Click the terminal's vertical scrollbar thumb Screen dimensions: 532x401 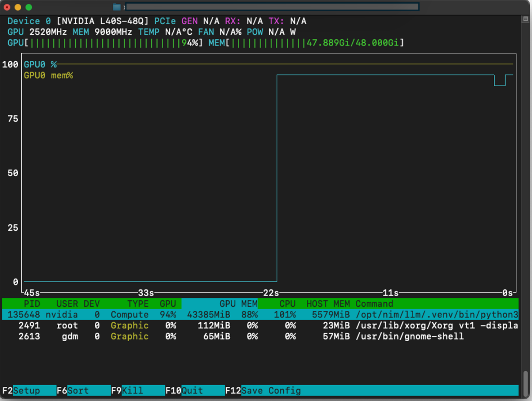526,384
